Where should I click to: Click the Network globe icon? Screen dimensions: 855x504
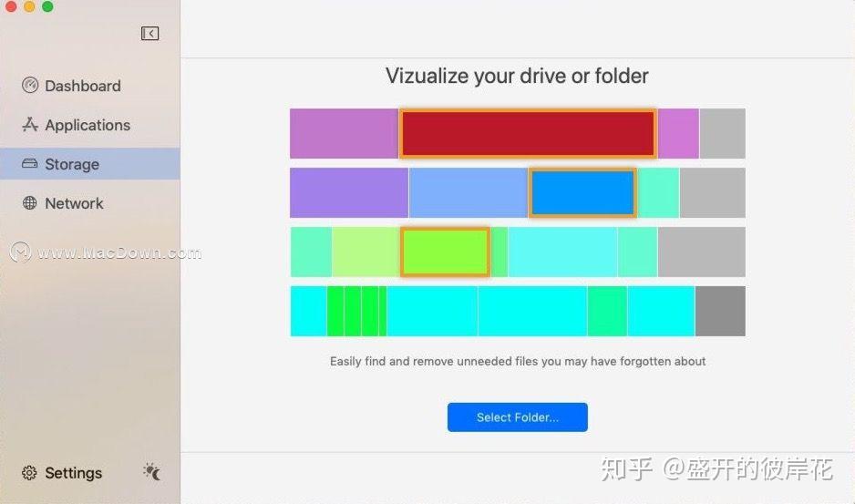click(30, 203)
